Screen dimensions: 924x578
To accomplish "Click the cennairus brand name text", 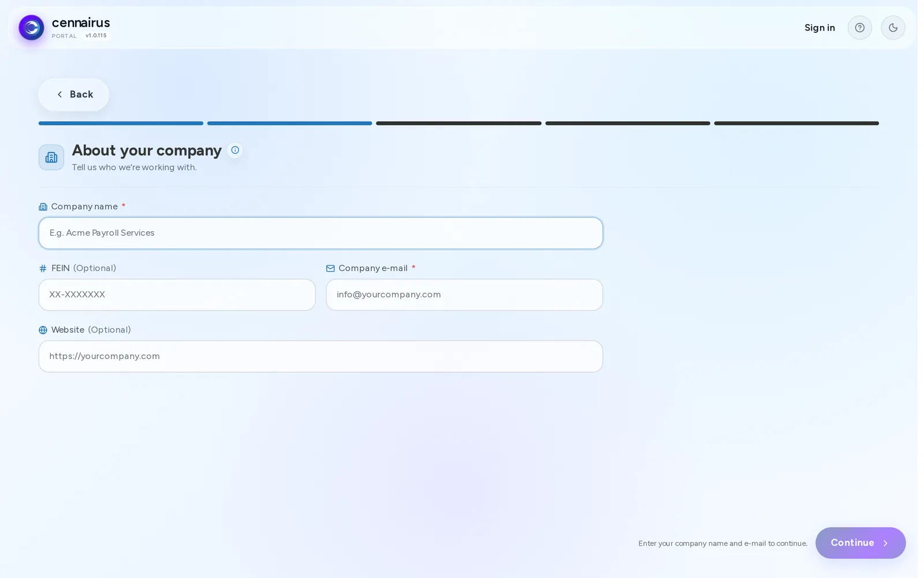I will 81,23.
